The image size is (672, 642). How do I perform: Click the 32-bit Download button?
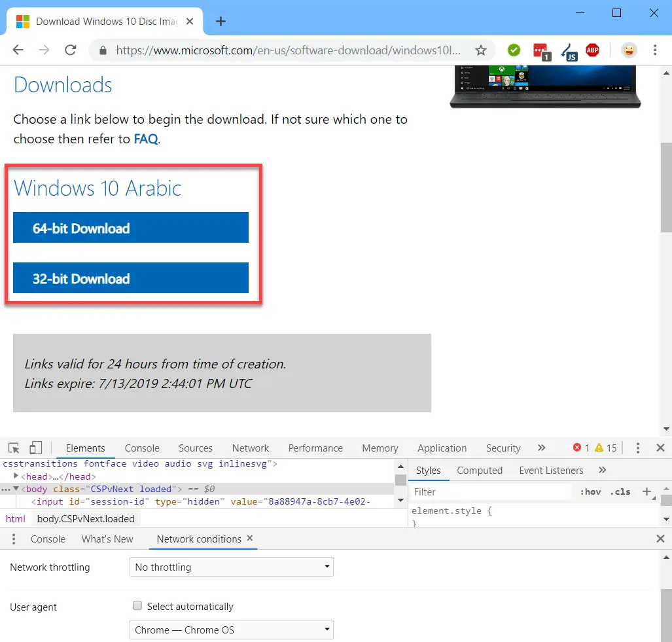click(x=131, y=277)
